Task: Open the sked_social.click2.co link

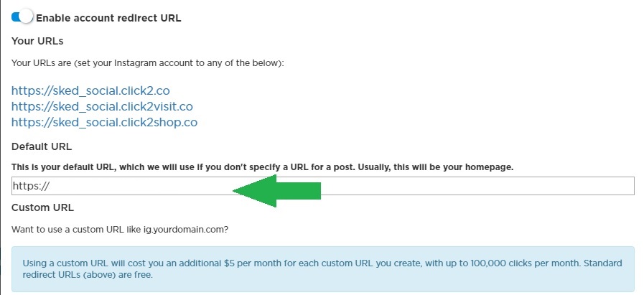Action: tap(90, 90)
